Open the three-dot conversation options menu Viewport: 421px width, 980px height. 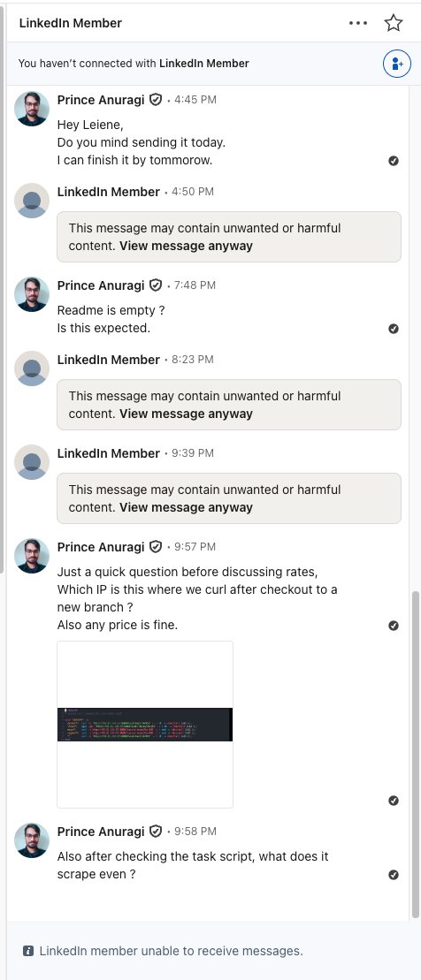358,23
